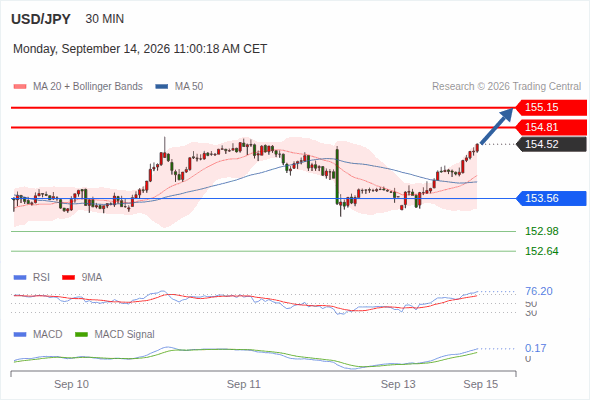This screenshot has width=590, height=400.
Task: Click the USD/JPY pair title
Action: point(41,19)
